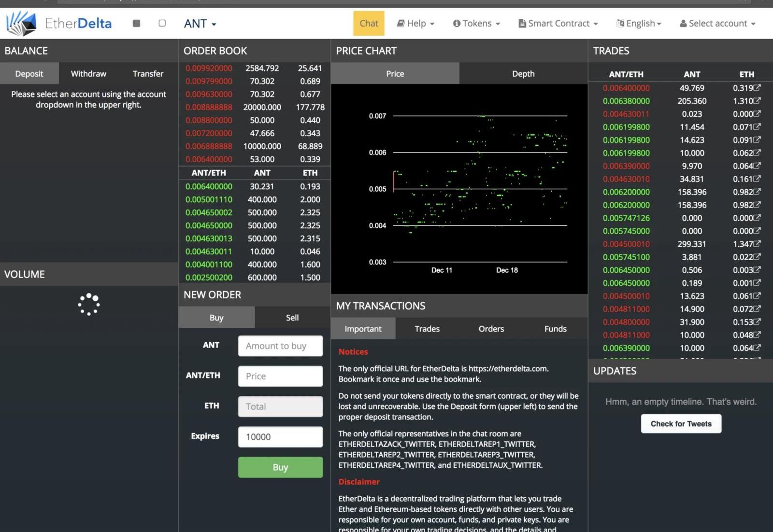Image resolution: width=773 pixels, height=532 pixels.
Task: Click the Check for Tweets button
Action: 681,423
